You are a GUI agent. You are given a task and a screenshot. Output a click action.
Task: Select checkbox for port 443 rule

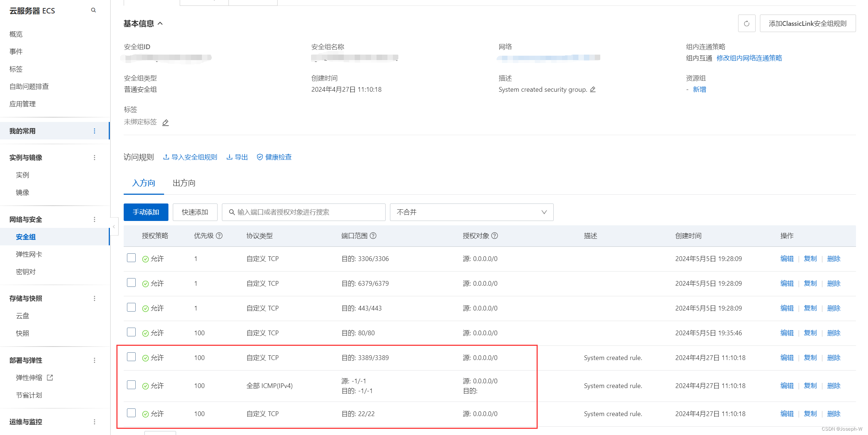pyautogui.click(x=131, y=307)
